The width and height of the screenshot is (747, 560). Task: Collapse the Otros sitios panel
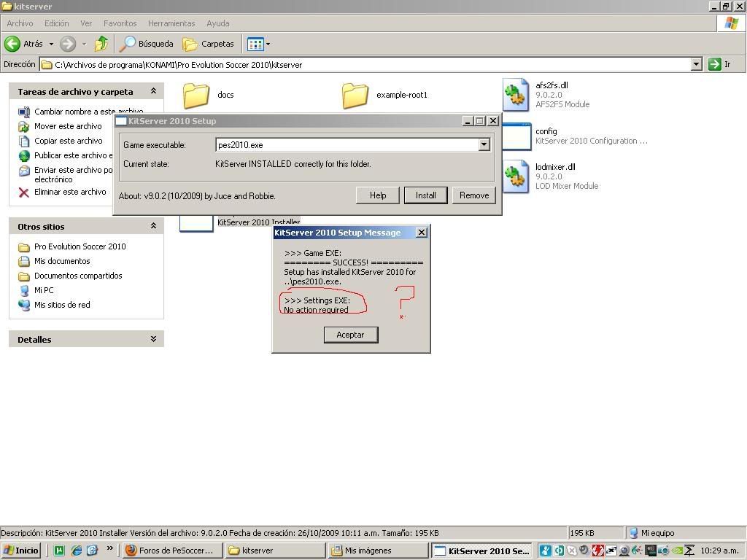[153, 226]
